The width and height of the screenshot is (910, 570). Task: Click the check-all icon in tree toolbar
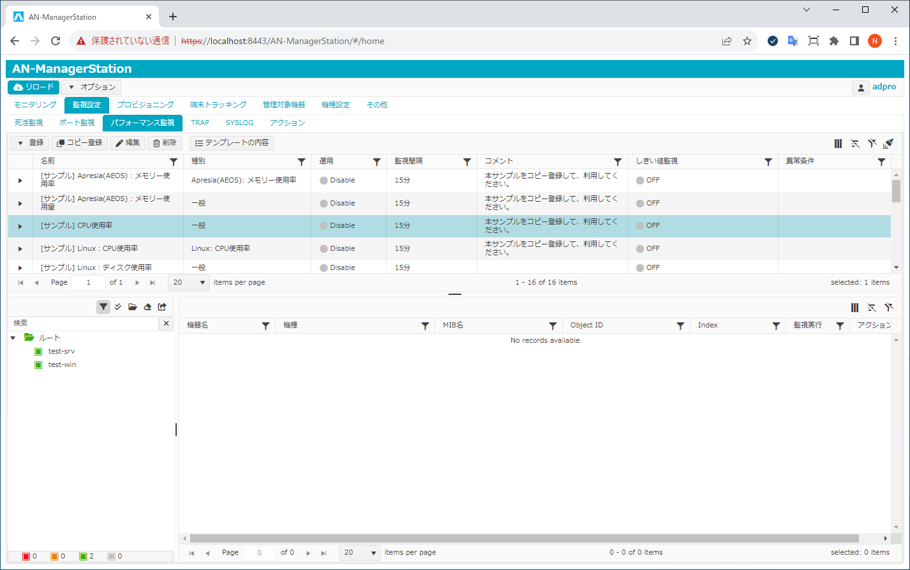[118, 306]
